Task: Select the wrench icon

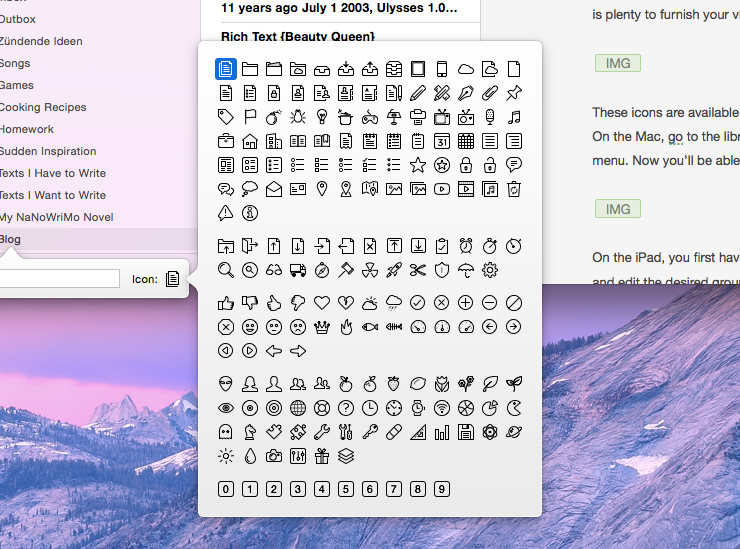Action: pos(322,432)
